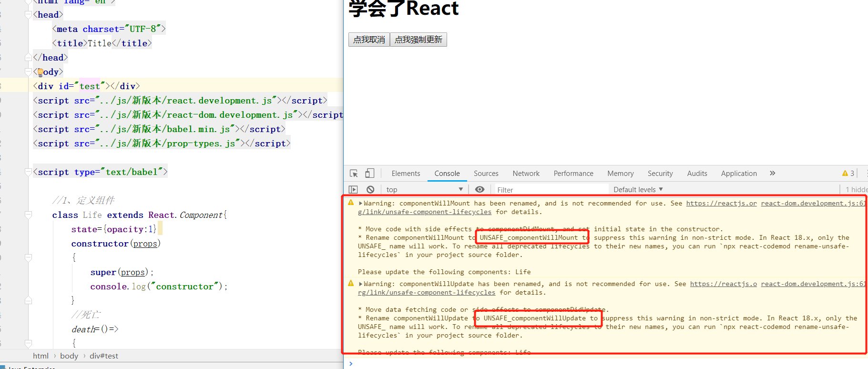The height and width of the screenshot is (369, 868).
Task: Open the Audits tab
Action: (x=697, y=174)
